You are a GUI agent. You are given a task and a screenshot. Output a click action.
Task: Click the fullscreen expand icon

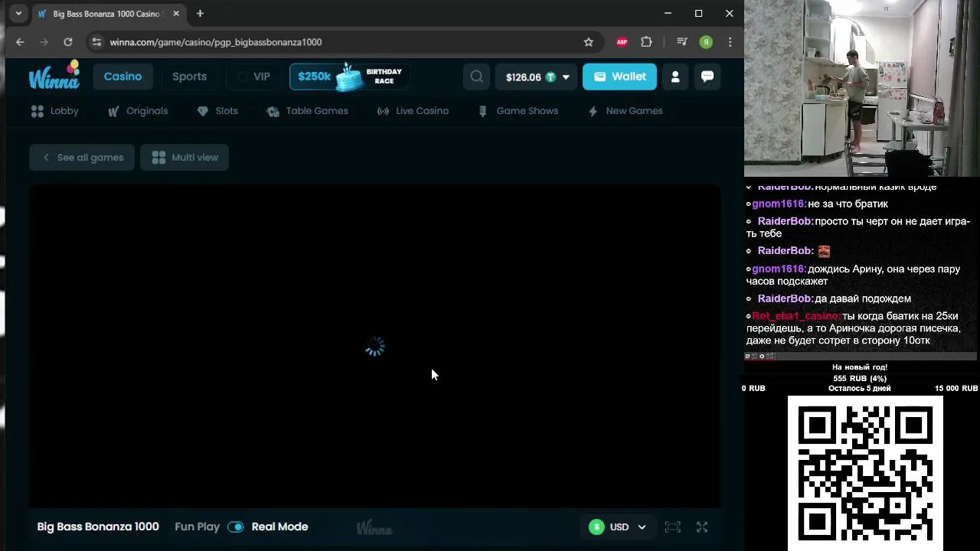tap(702, 527)
